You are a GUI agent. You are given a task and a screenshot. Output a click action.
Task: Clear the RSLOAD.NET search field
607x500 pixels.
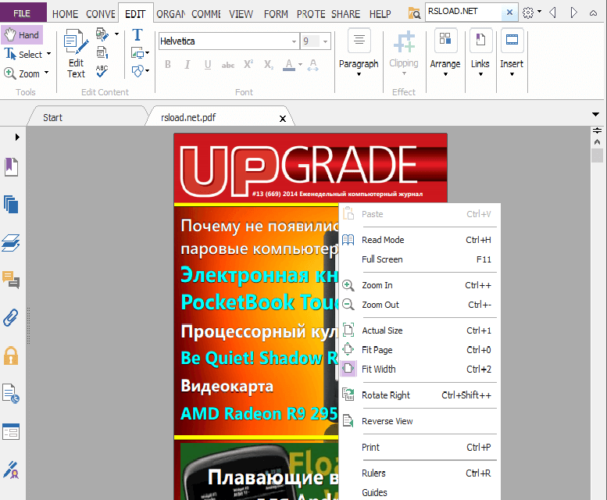pyautogui.click(x=509, y=12)
